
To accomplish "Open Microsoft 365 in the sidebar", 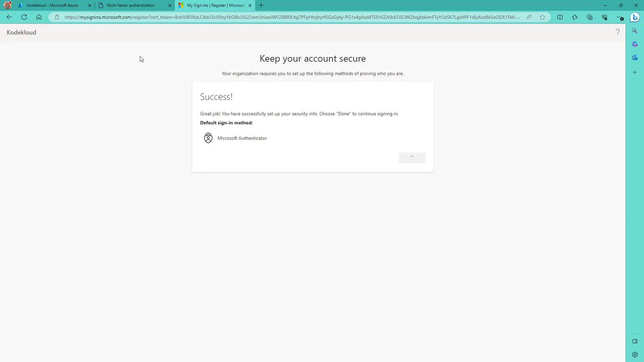I will pyautogui.click(x=635, y=44).
